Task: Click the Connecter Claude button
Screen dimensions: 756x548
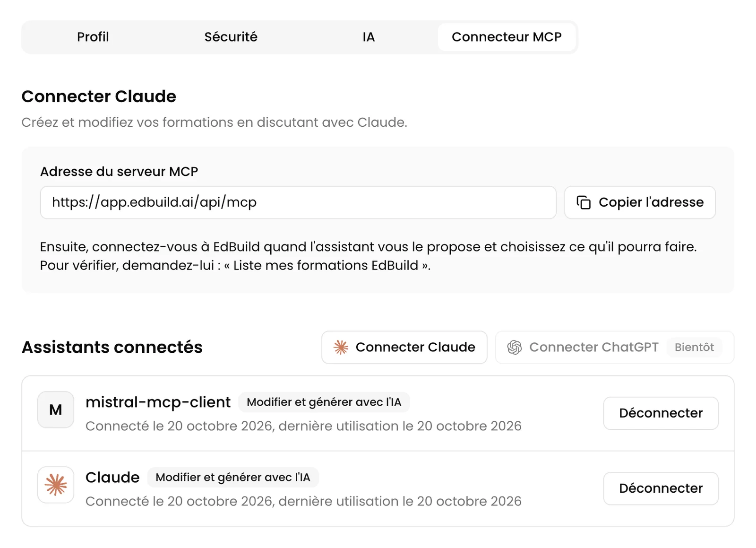Action: pos(404,348)
